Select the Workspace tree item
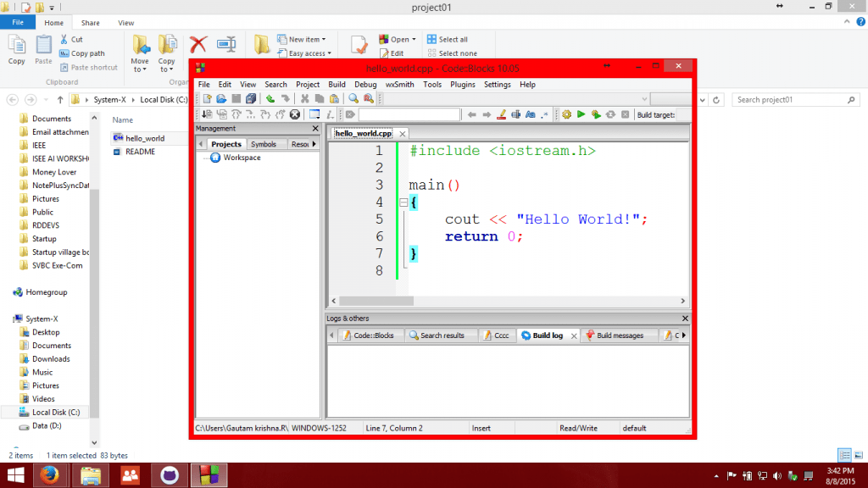This screenshot has height=488, width=868. click(x=242, y=158)
